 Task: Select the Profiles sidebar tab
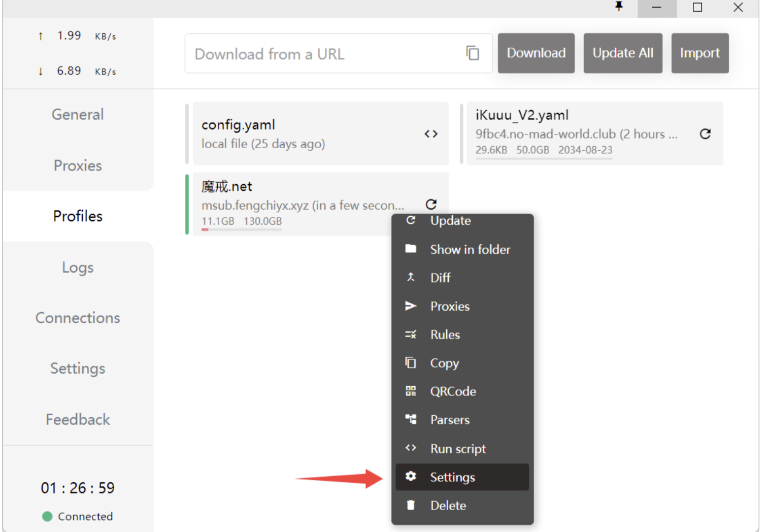coord(78,216)
